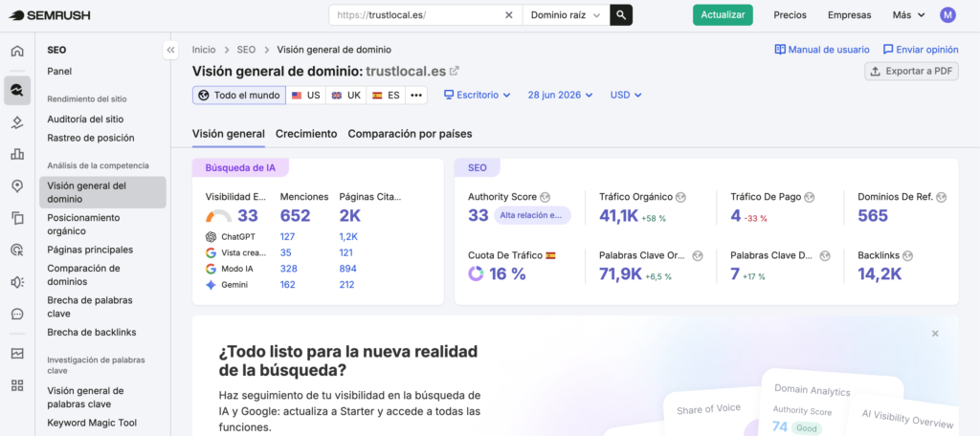This screenshot has width=980, height=436.
Task: Go to Home icon in sidebar
Action: 17,52
